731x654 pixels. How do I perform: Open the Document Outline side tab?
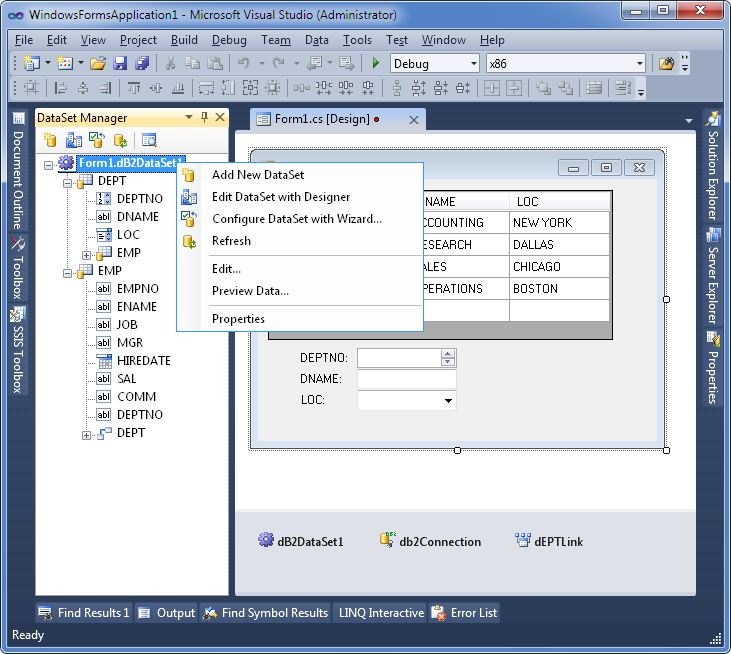point(18,171)
